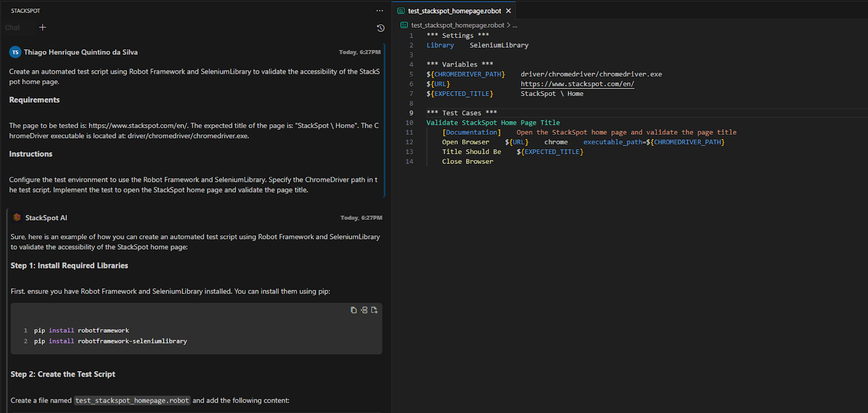Click the StackSpot AI logo icon
The height and width of the screenshot is (413, 868).
click(17, 217)
